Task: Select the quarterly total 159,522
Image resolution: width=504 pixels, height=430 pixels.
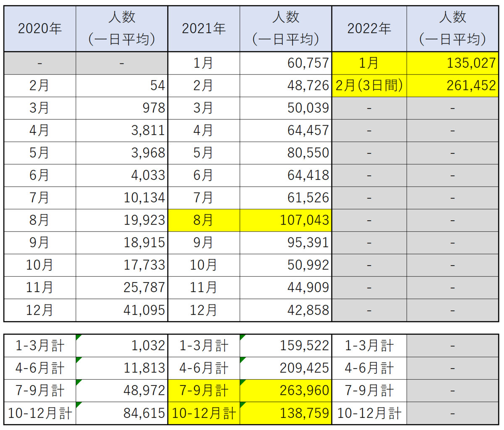Action: pyautogui.click(x=286, y=346)
